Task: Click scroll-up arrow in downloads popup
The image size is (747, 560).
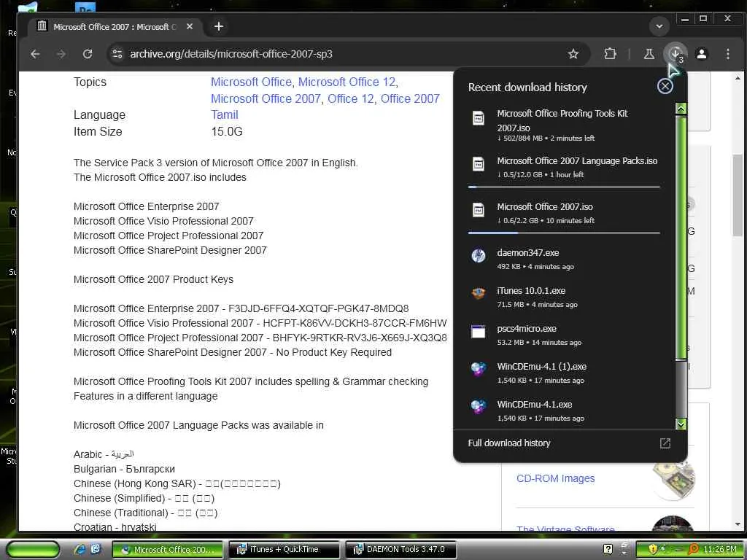Action: [681, 109]
